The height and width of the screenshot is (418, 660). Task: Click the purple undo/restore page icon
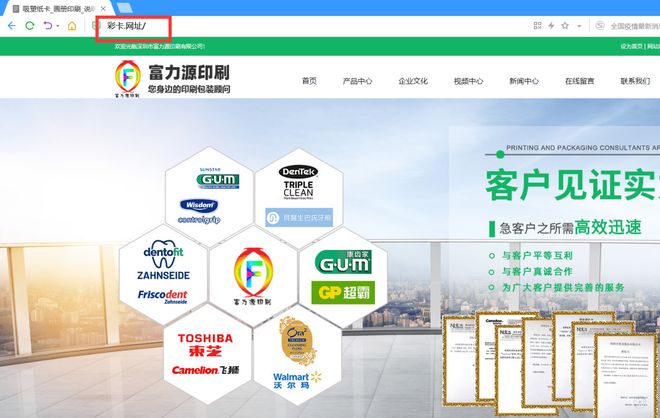[x=48, y=26]
